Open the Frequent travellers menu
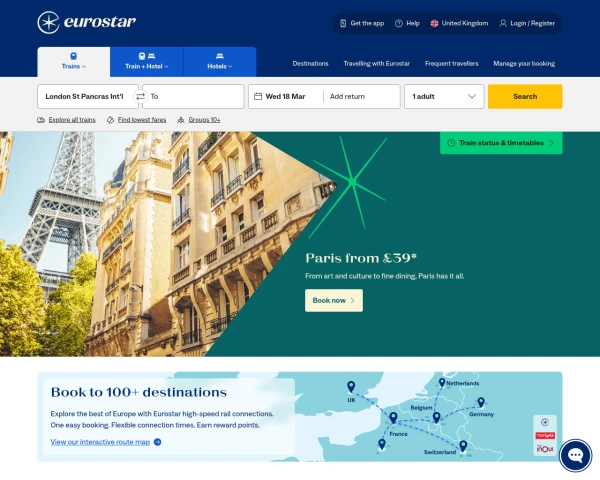600x480 pixels. 452,64
